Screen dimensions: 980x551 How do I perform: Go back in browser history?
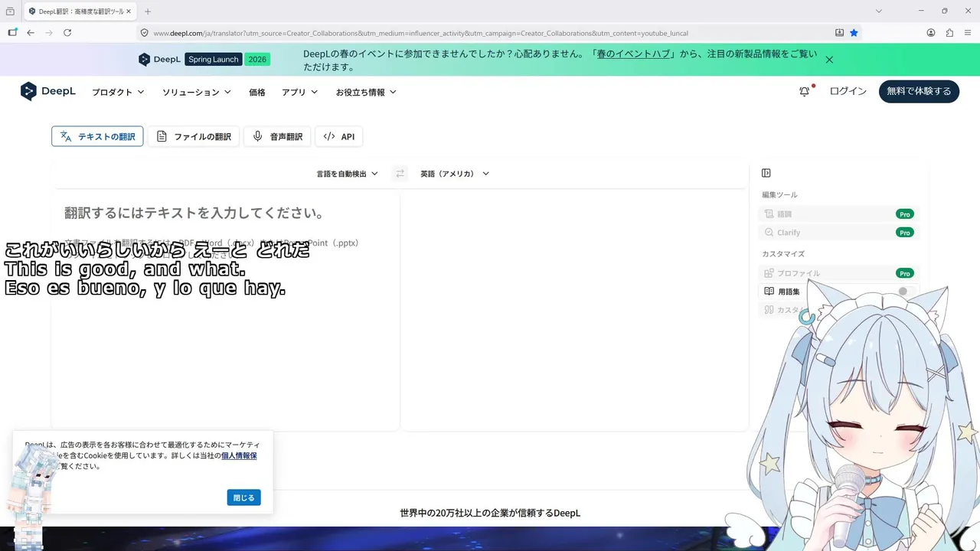pos(31,33)
